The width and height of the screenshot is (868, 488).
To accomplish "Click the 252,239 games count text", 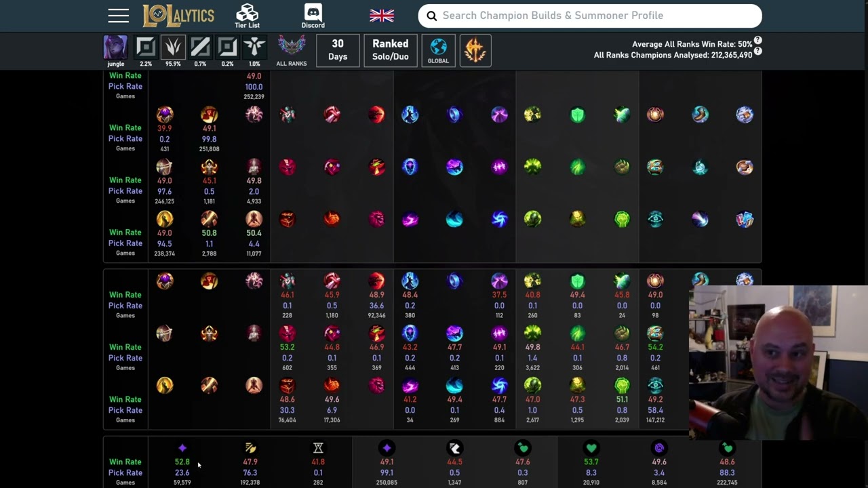I will (x=254, y=97).
